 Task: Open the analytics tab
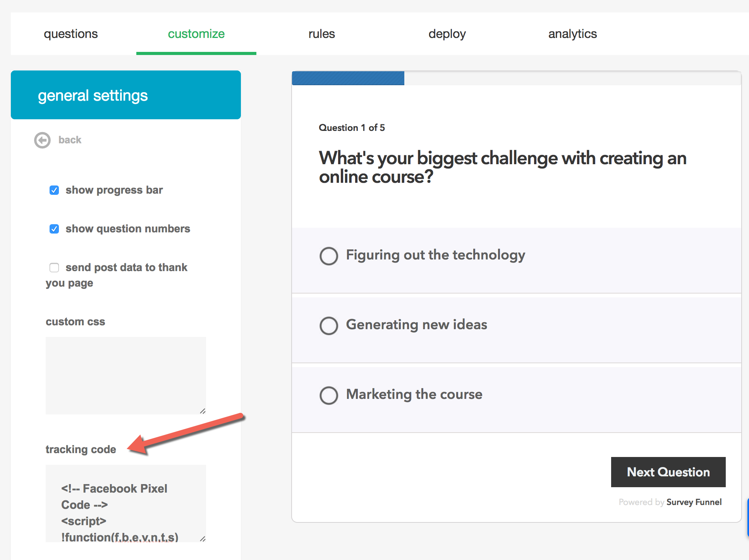[572, 34]
